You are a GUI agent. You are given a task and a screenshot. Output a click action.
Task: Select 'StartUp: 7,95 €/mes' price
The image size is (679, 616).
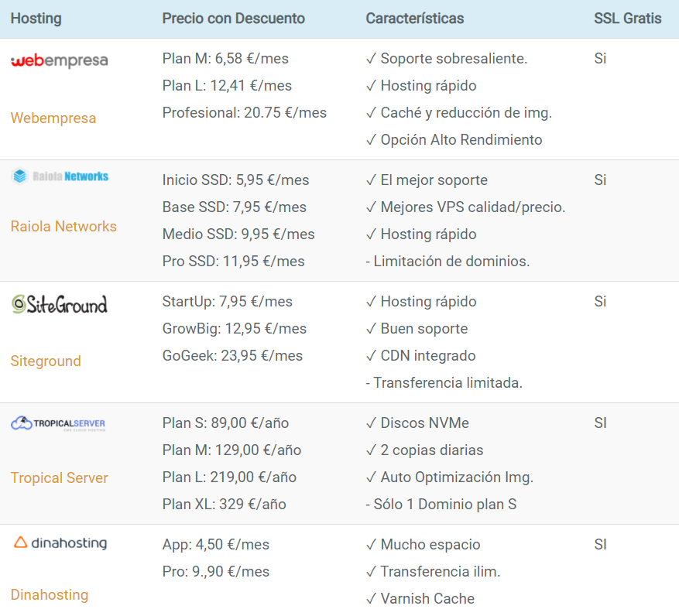pos(228,301)
